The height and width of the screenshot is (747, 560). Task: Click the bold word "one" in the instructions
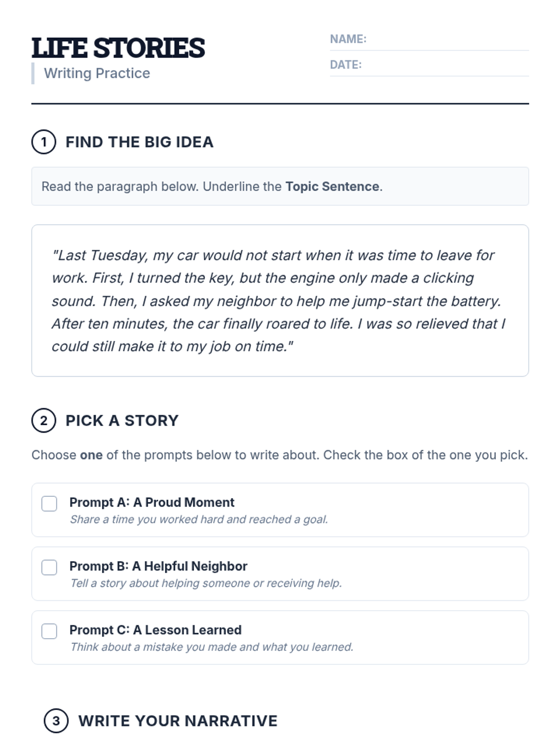pos(91,455)
